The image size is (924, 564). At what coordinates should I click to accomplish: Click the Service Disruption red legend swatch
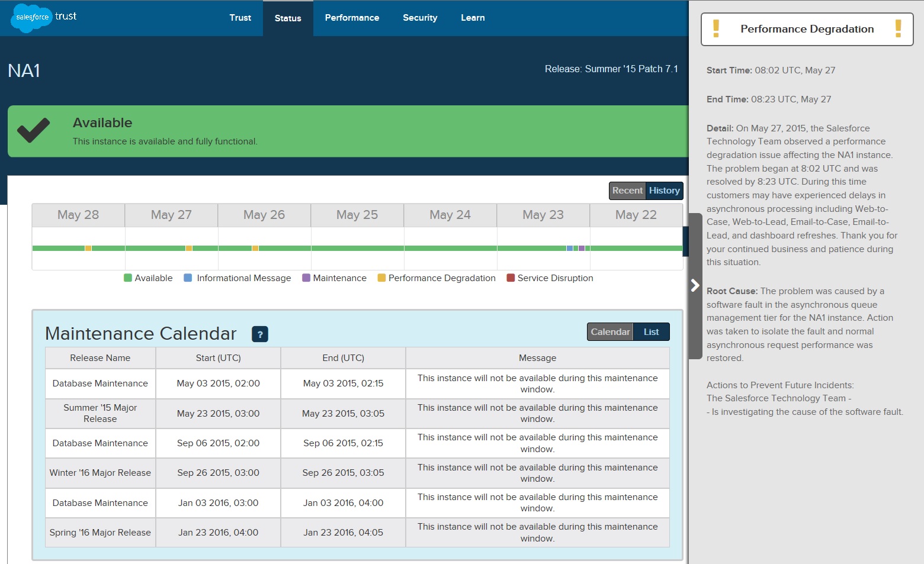click(x=511, y=278)
